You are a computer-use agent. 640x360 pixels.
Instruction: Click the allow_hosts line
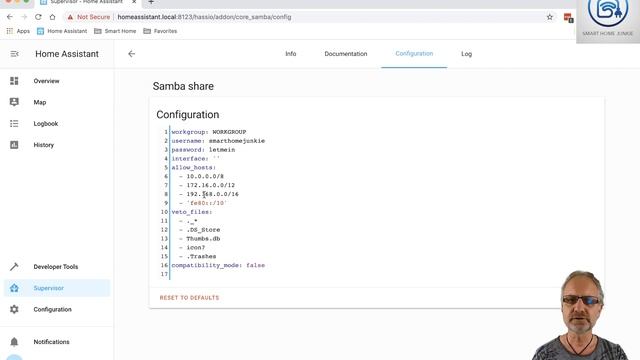193,168
